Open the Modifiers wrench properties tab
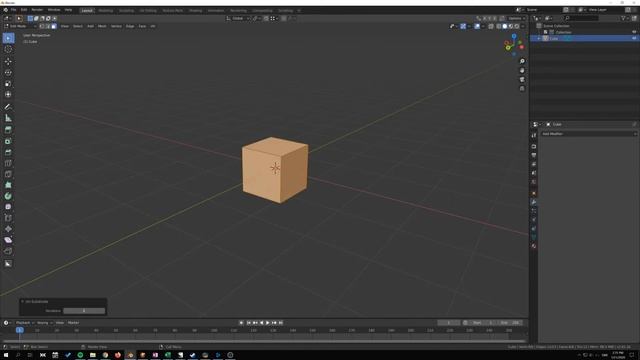Screen dimensions: 640x360 tap(534, 202)
